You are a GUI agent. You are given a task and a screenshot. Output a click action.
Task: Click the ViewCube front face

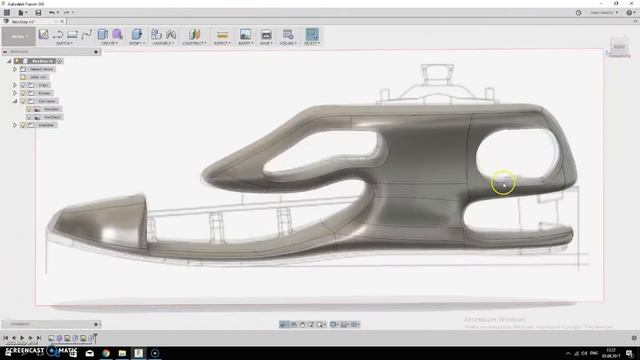click(619, 47)
